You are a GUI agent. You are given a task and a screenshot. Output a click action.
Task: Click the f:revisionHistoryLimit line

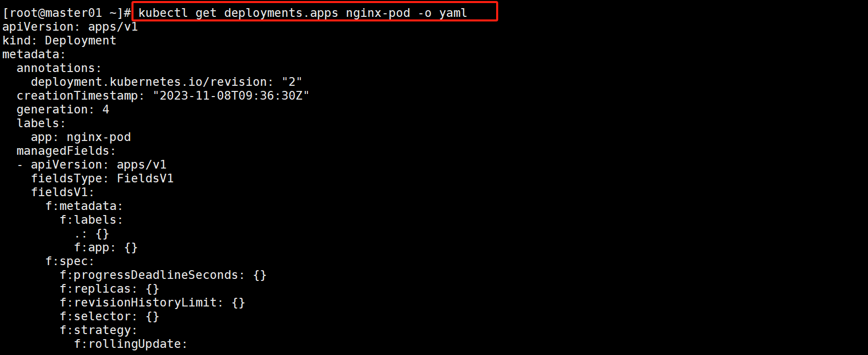coord(152,302)
